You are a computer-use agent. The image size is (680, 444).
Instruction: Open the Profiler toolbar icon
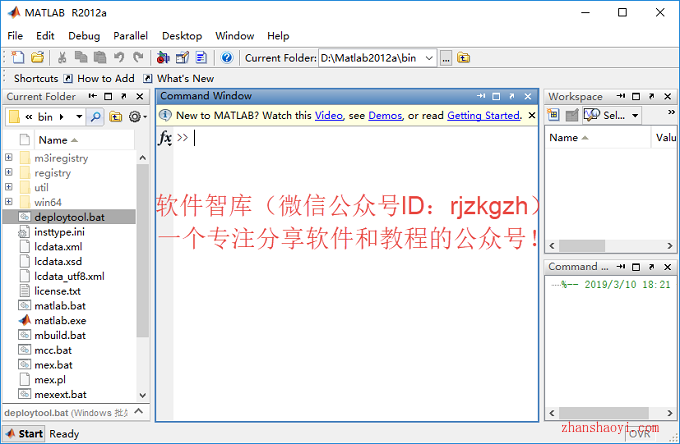(x=201, y=57)
